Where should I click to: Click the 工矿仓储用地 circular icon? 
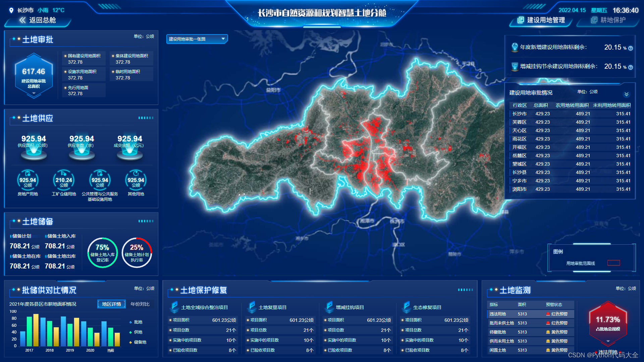point(64,180)
